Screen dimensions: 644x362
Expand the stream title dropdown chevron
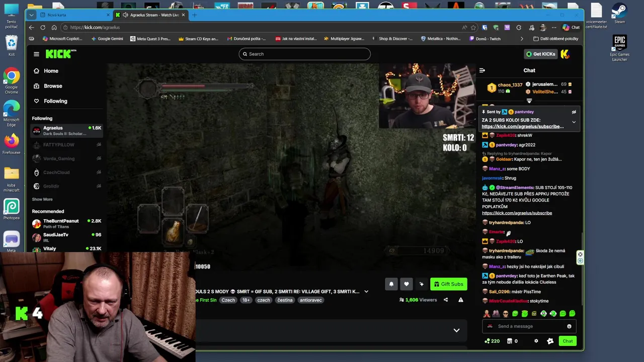[x=366, y=292]
